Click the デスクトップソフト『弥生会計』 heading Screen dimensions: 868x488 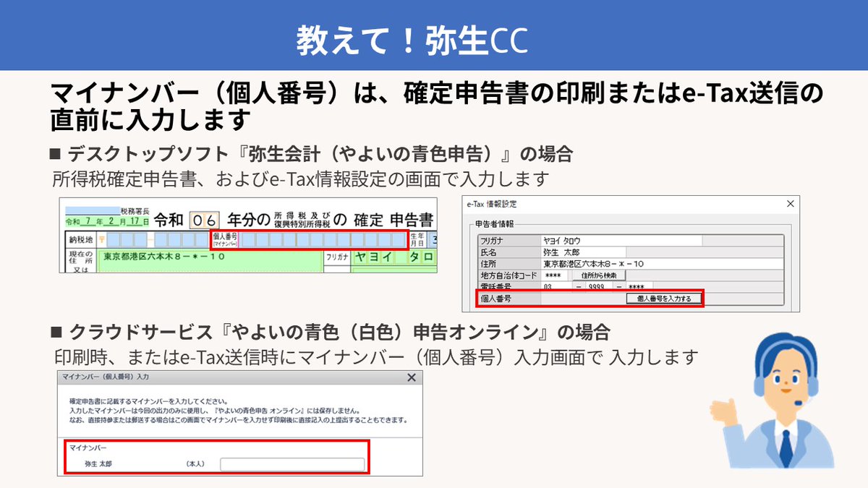click(312, 154)
